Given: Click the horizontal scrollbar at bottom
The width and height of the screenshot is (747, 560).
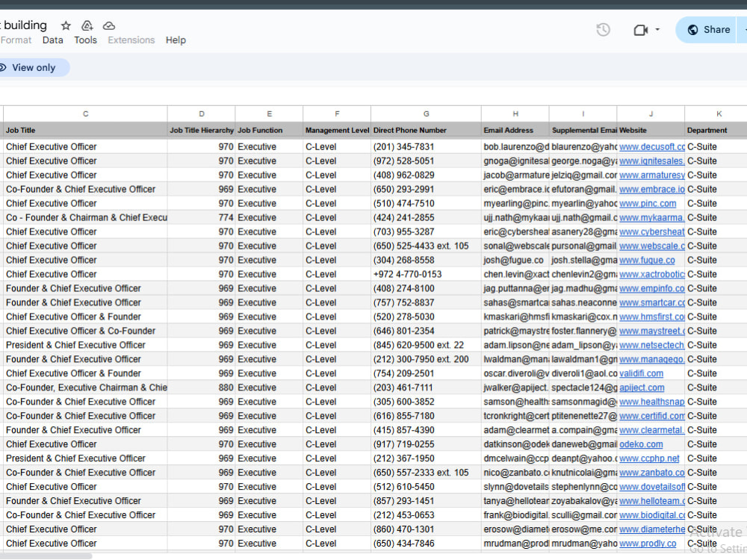Looking at the screenshot, I should pyautogui.click(x=46, y=556).
